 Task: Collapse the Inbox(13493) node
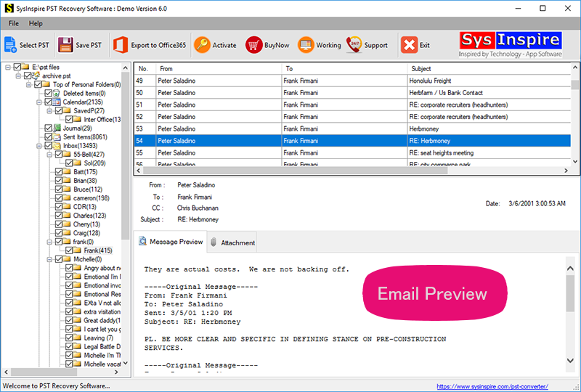click(x=39, y=146)
